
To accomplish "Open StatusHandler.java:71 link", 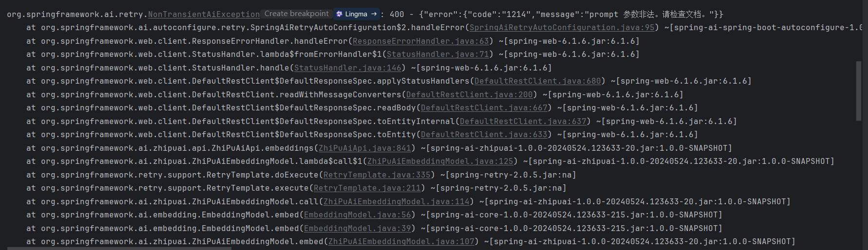I will tap(438, 54).
